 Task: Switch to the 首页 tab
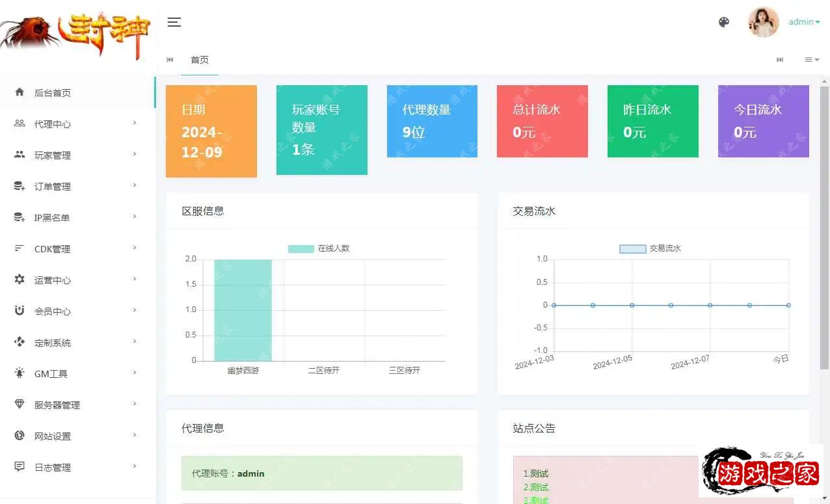tap(200, 60)
